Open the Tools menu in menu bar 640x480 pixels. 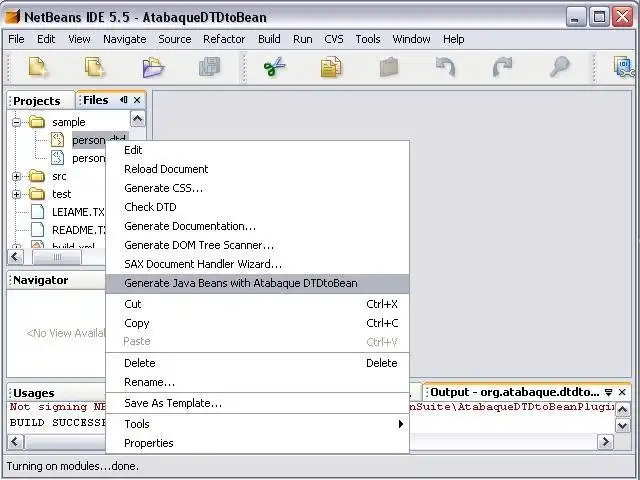(x=368, y=39)
